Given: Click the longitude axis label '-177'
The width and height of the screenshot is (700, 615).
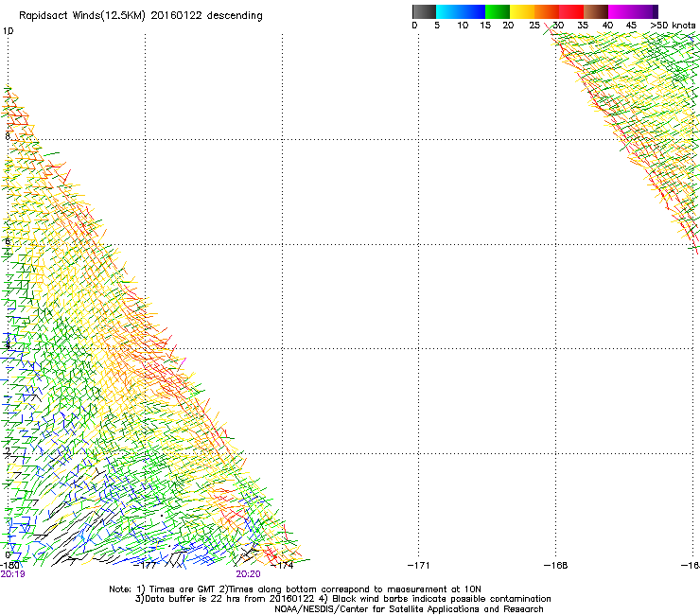Looking at the screenshot, I should pyautogui.click(x=145, y=566).
